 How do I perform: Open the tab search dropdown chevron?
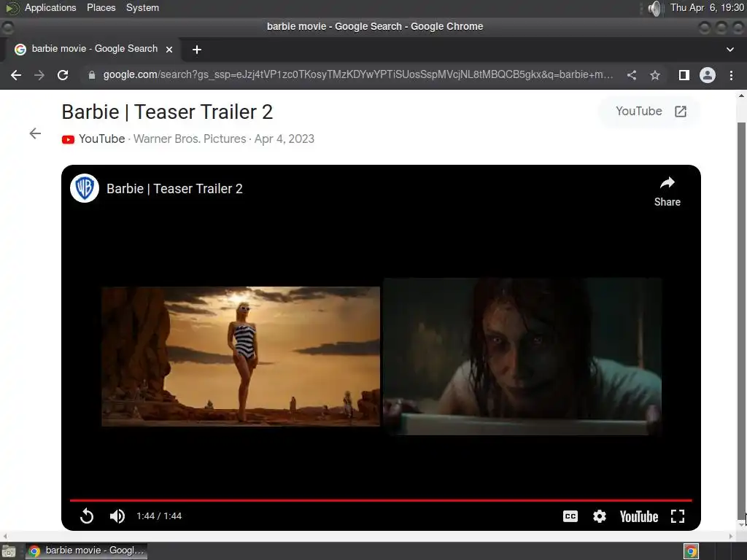pos(729,49)
